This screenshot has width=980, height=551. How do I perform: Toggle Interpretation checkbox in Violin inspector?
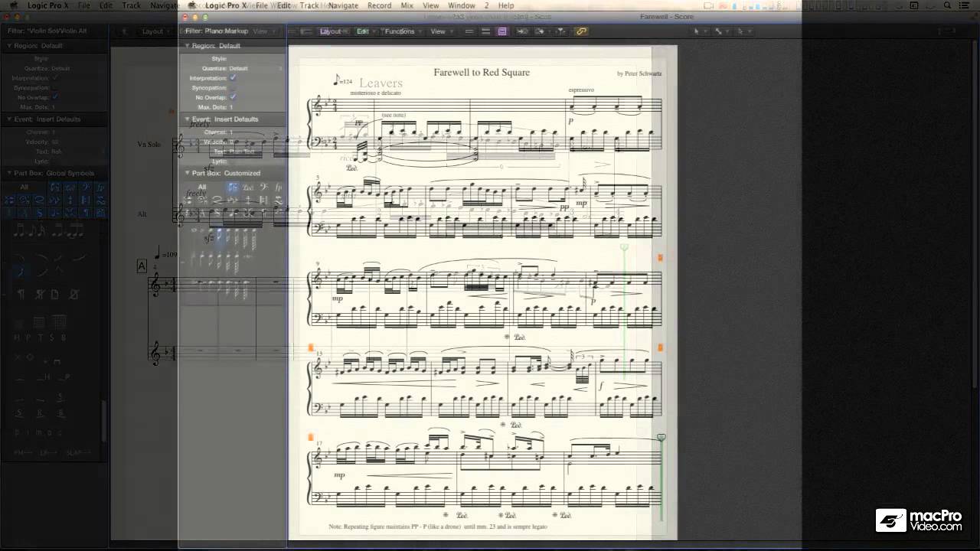pos(55,78)
